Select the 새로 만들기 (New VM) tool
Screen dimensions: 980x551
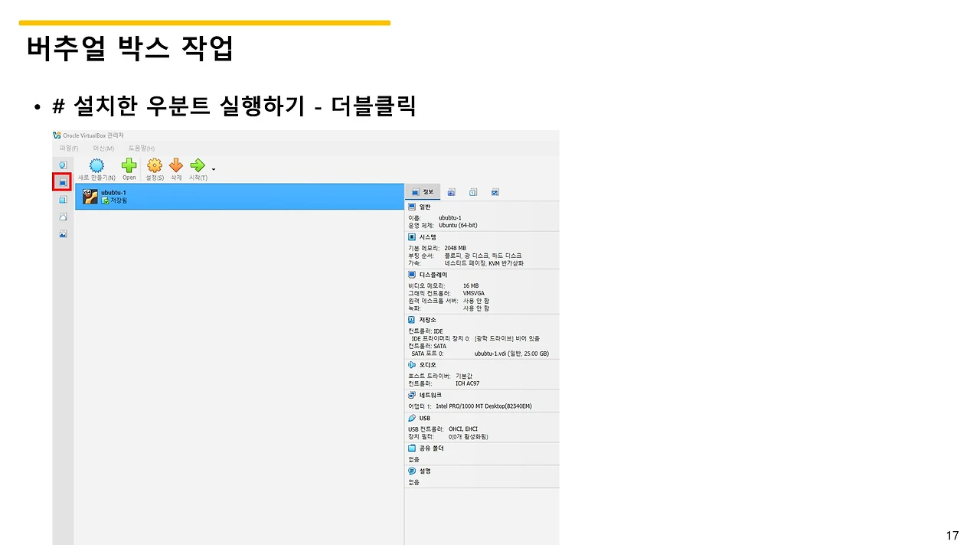[x=96, y=165]
